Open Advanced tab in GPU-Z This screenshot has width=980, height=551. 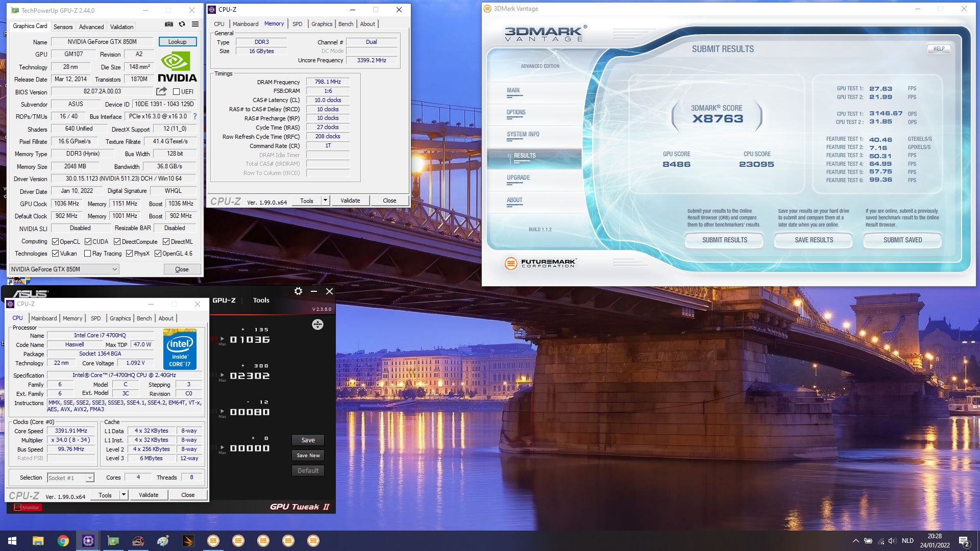pyautogui.click(x=91, y=27)
